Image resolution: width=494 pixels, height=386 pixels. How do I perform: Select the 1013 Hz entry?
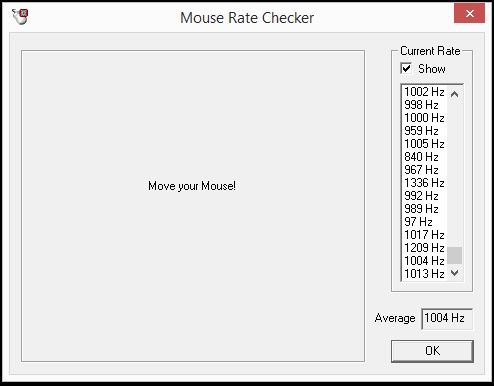pos(424,274)
